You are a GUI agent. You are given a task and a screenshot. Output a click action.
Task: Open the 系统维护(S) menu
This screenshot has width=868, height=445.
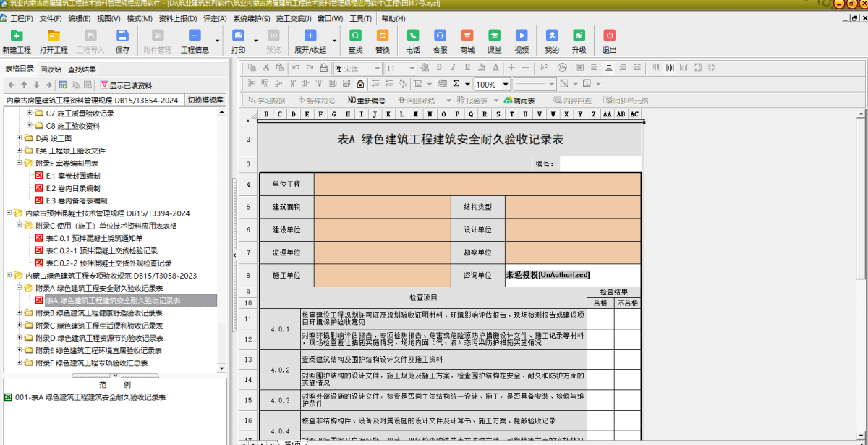tap(252, 18)
